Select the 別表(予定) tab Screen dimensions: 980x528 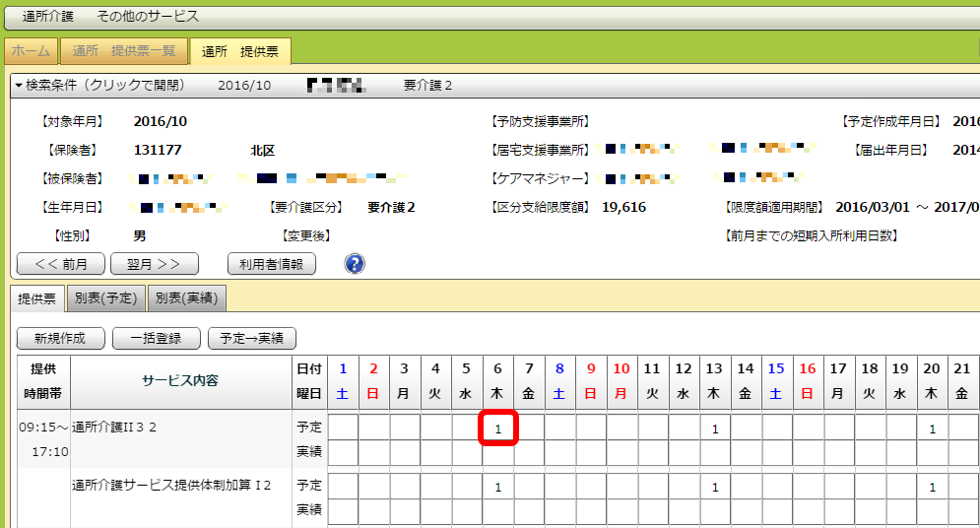(x=107, y=298)
